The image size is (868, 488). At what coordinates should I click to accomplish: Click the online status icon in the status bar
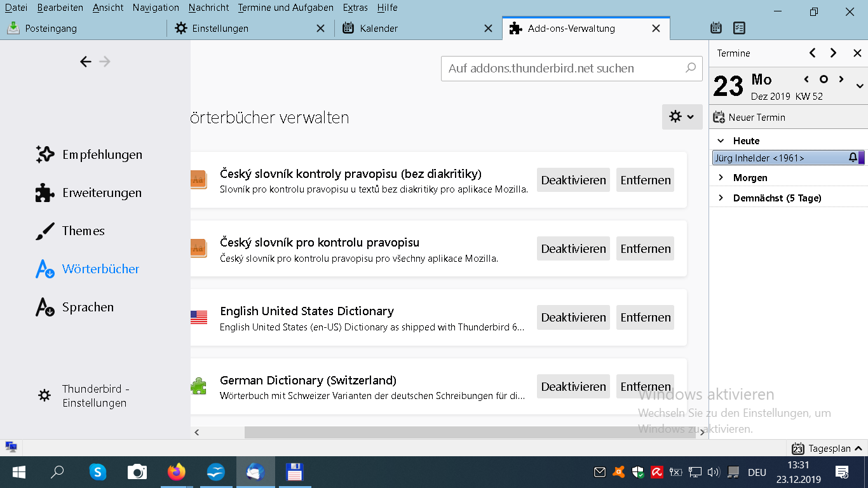tap(11, 447)
